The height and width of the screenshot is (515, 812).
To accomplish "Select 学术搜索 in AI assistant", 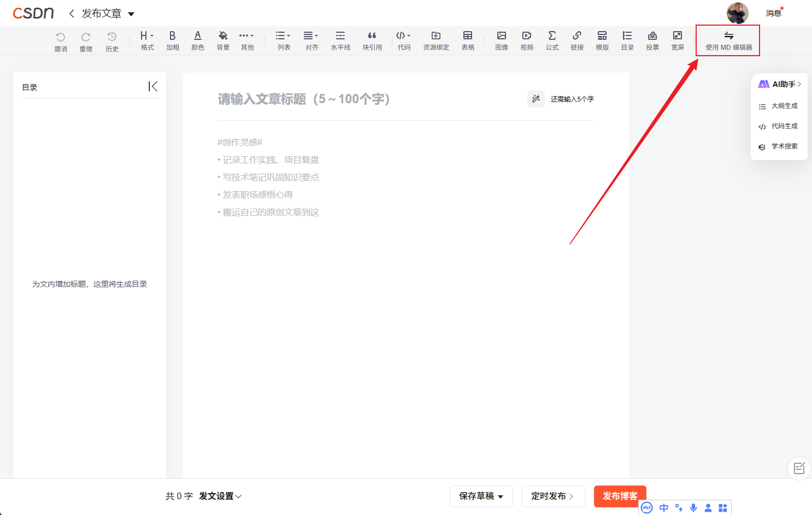I will click(x=778, y=146).
